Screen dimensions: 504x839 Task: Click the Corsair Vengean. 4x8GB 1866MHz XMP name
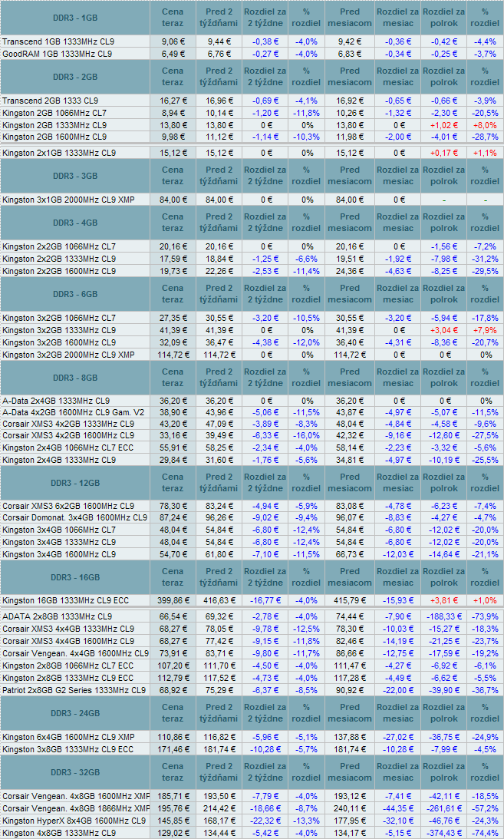[x=76, y=808]
